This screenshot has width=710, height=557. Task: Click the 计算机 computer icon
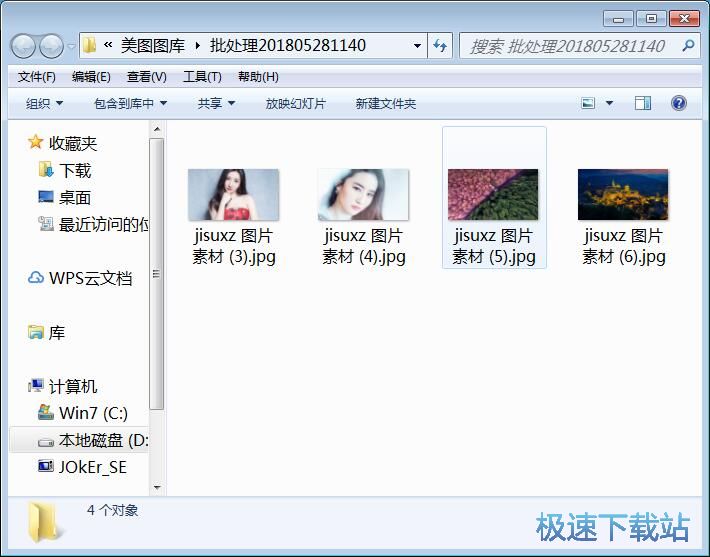click(x=36, y=385)
